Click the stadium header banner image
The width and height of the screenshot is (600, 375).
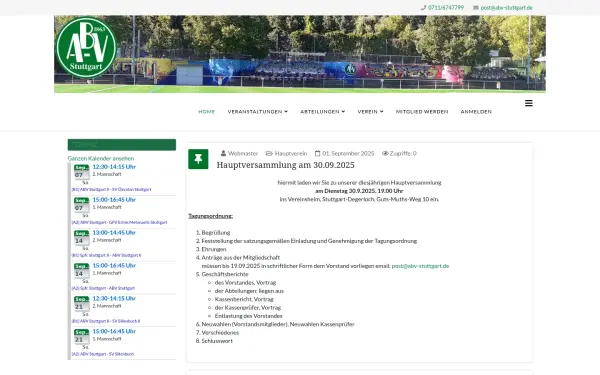[300, 54]
